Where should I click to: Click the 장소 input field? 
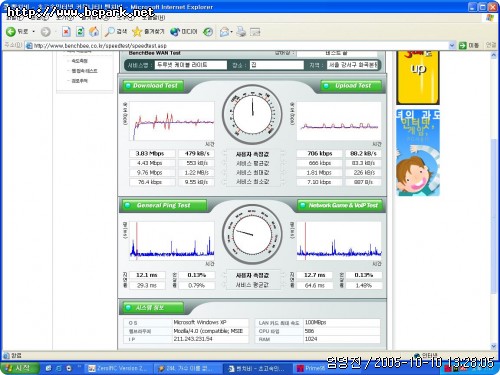pos(277,65)
